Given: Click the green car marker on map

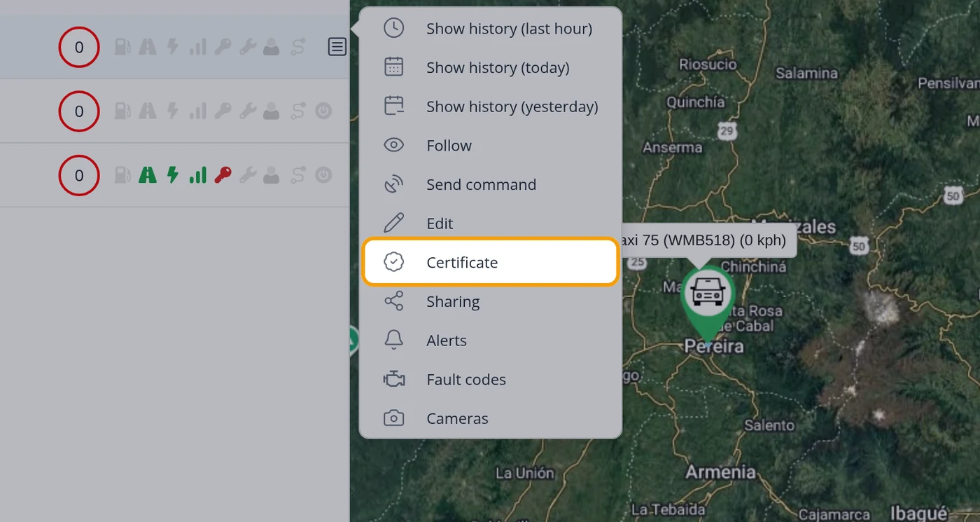Looking at the screenshot, I should coord(708,303).
